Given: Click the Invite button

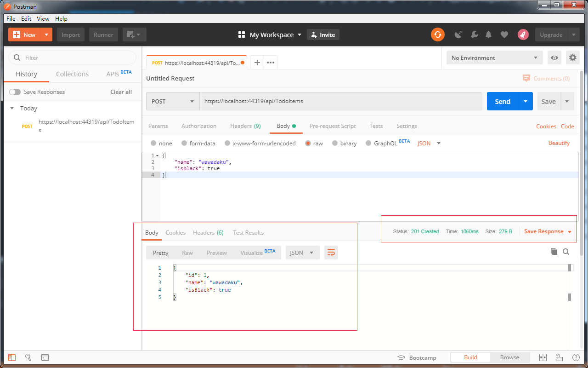Looking at the screenshot, I should click(323, 34).
